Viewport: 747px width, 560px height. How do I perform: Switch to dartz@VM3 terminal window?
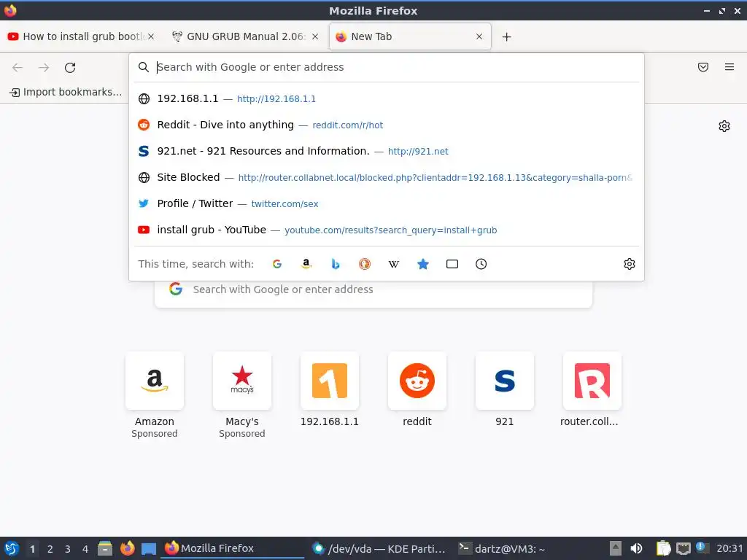click(x=502, y=548)
